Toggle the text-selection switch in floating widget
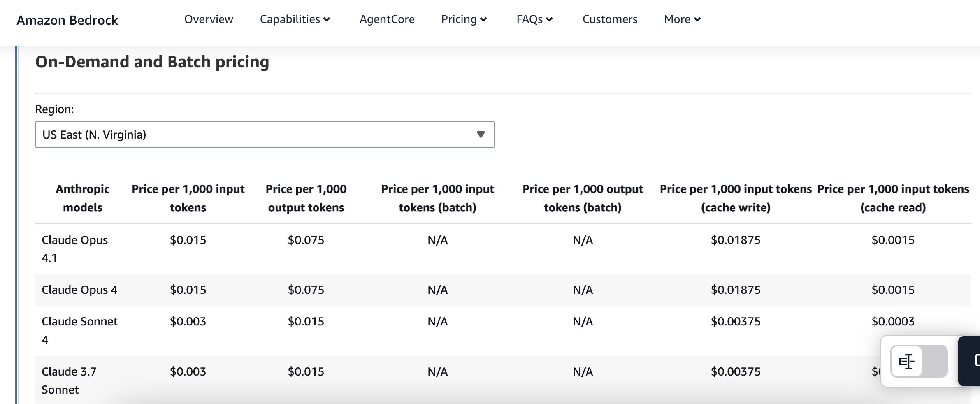This screenshot has width=980, height=404. 919,361
